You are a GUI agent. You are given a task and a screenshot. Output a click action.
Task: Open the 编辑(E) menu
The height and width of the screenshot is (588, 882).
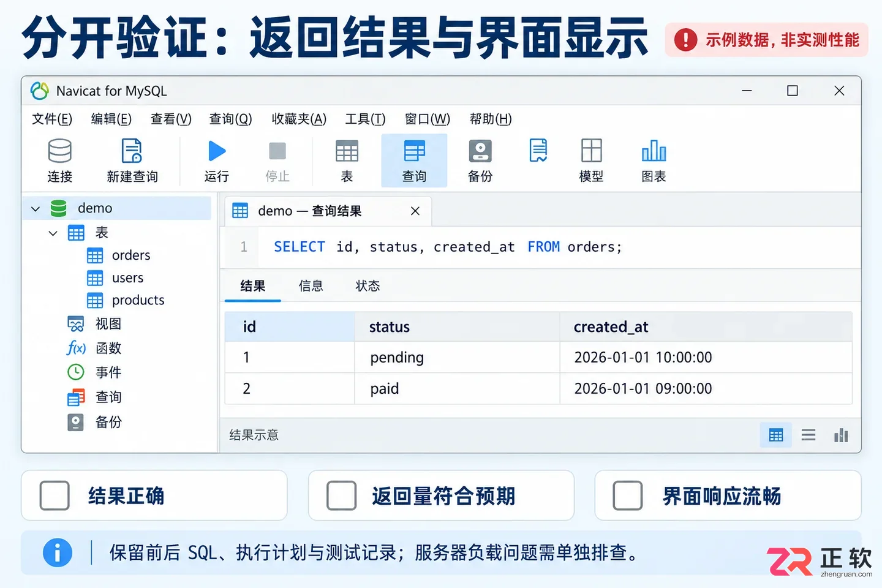[111, 119]
